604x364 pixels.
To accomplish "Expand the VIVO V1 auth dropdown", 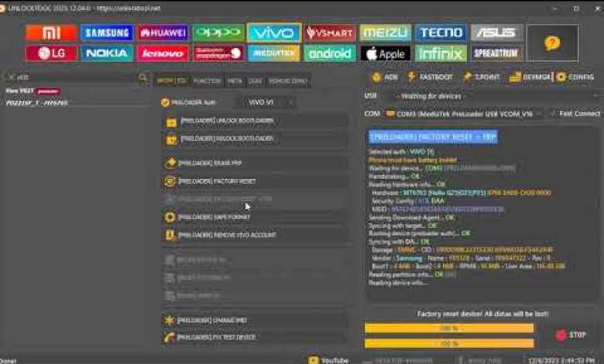I will tap(266, 102).
